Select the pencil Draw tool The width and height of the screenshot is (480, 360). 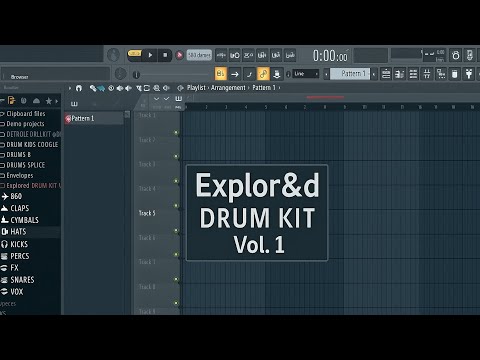click(93, 88)
